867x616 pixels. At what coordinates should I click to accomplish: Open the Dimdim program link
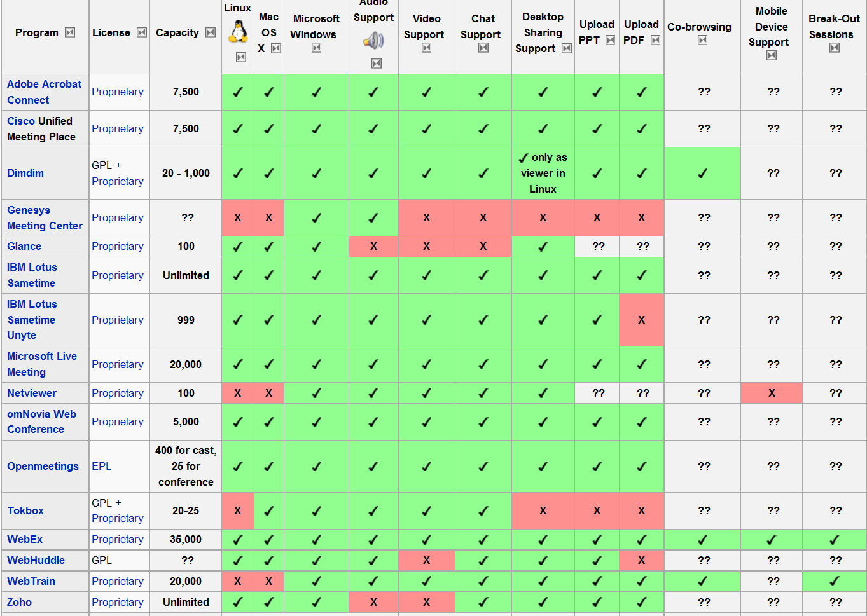(x=25, y=173)
